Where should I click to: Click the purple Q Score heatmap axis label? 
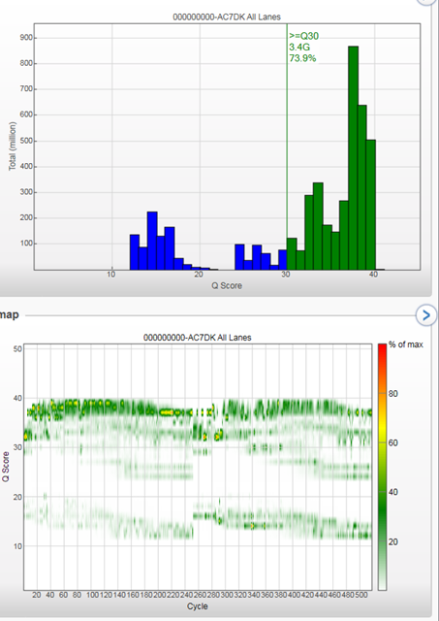pos(6,467)
